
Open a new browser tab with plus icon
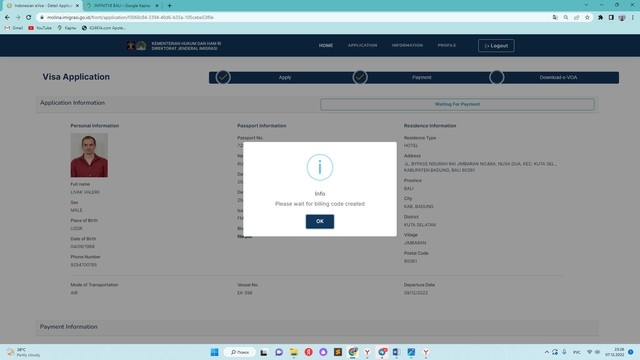[x=169, y=6]
